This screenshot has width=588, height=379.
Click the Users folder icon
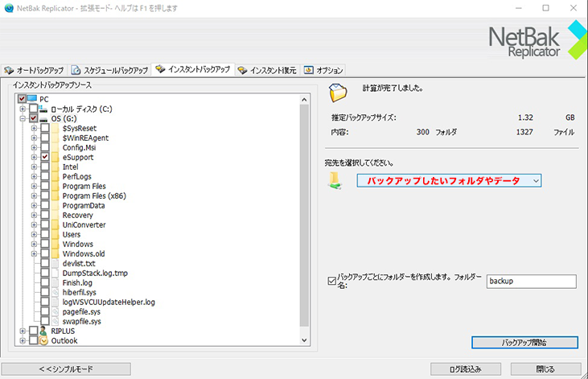(x=56, y=234)
